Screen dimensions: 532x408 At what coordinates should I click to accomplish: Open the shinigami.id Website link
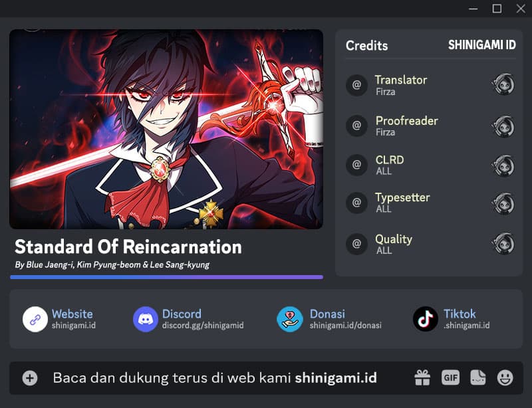[x=74, y=326]
